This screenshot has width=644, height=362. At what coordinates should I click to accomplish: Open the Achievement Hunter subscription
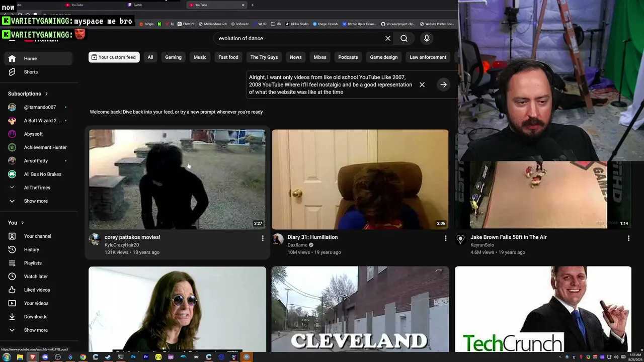(x=39, y=147)
